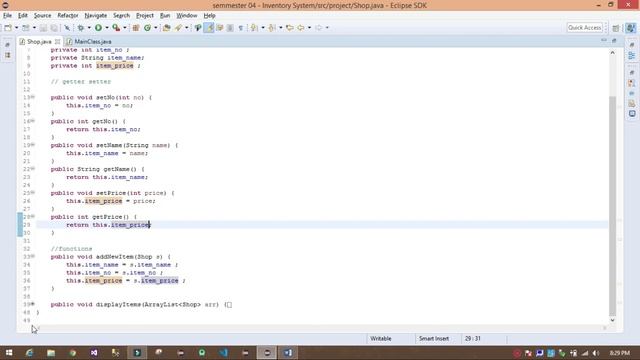The image size is (640, 360).
Task: Click the New Java Class icon
Action: click(x=147, y=28)
